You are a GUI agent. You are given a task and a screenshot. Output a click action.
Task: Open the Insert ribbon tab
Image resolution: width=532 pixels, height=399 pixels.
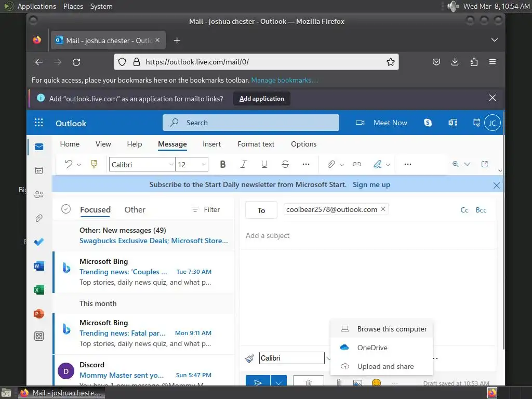coord(212,144)
